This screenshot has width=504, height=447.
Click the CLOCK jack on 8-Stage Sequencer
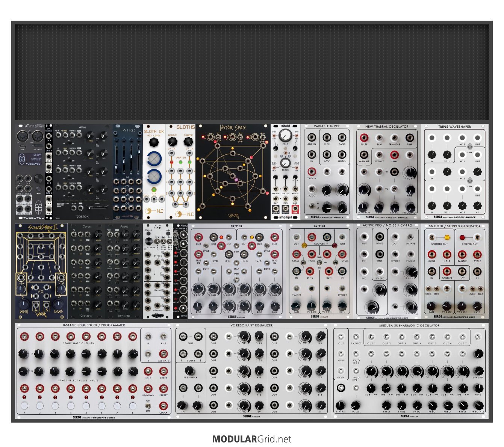163,405
